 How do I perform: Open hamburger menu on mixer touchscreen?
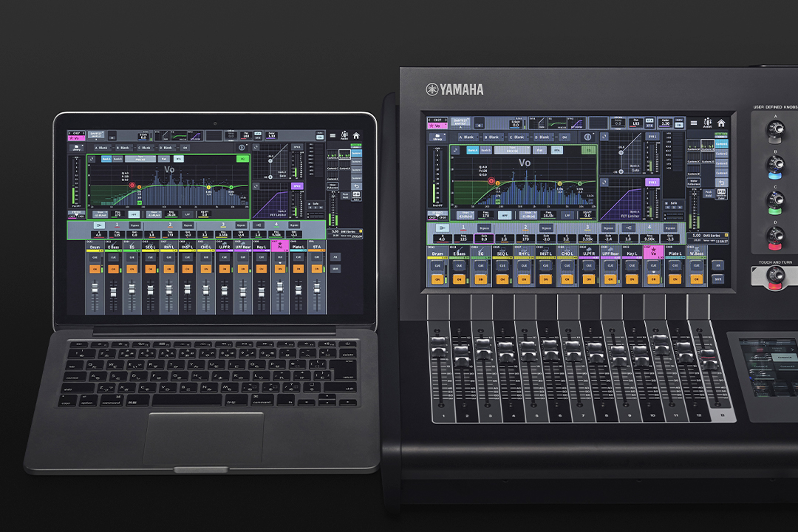[x=694, y=123]
